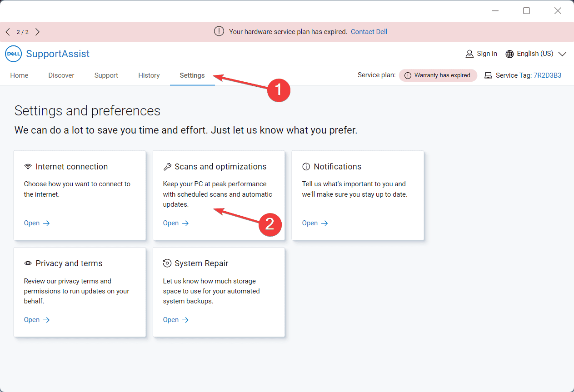574x392 pixels.
Task: Minimize the SupportAssist window
Action: 495,10
